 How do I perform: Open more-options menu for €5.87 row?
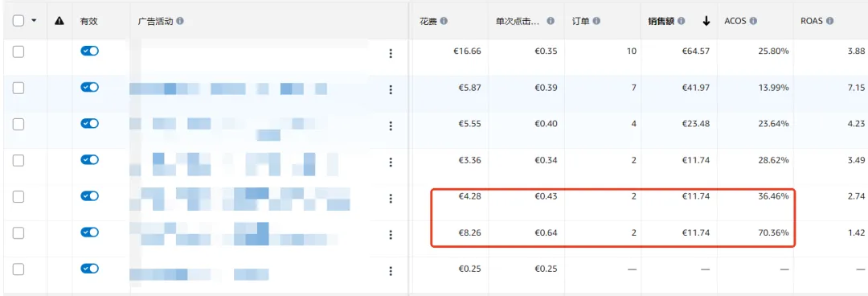[391, 90]
